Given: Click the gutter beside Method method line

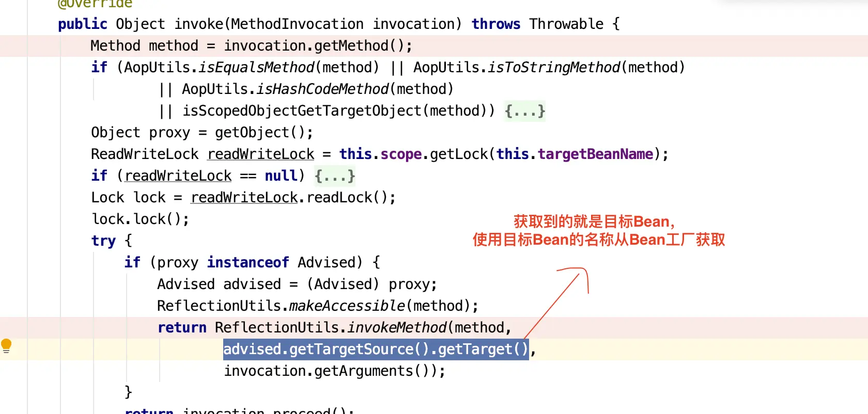Looking at the screenshot, I should click(x=13, y=46).
